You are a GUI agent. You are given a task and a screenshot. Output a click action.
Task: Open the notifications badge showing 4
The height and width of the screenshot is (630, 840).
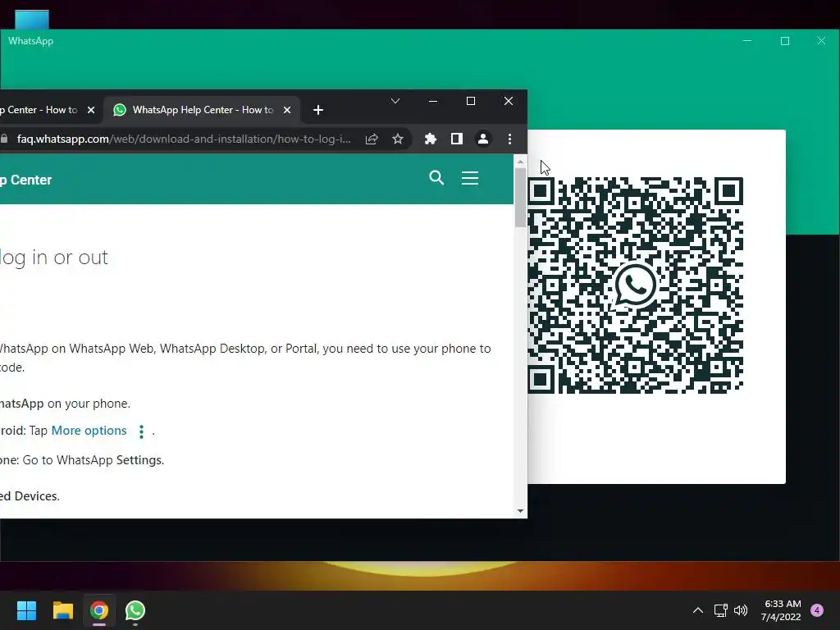(x=817, y=610)
